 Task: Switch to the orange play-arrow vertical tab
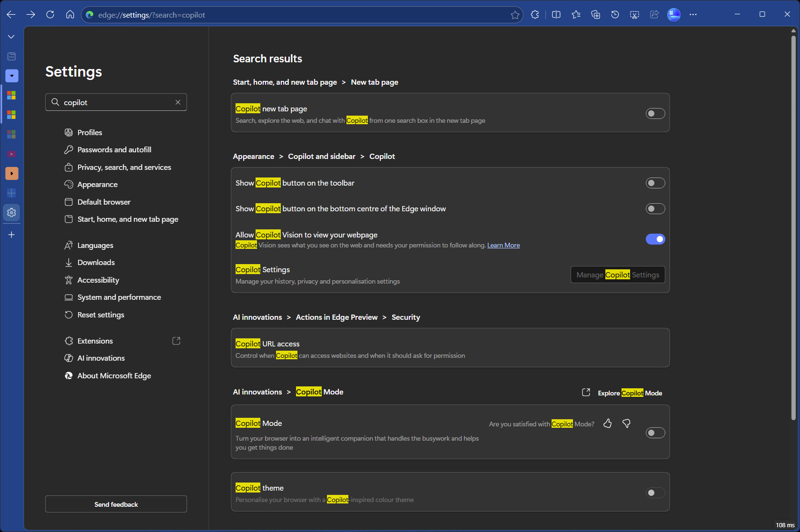tap(11, 174)
